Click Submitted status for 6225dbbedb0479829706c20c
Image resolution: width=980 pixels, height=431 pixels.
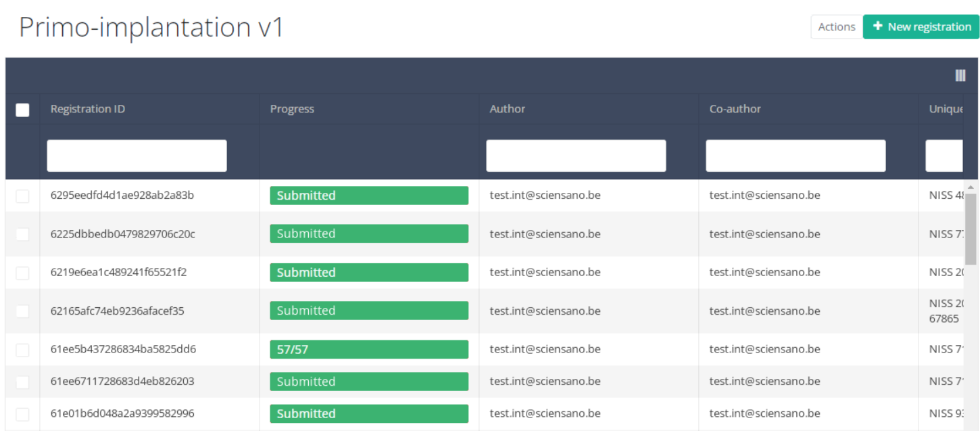(x=368, y=234)
